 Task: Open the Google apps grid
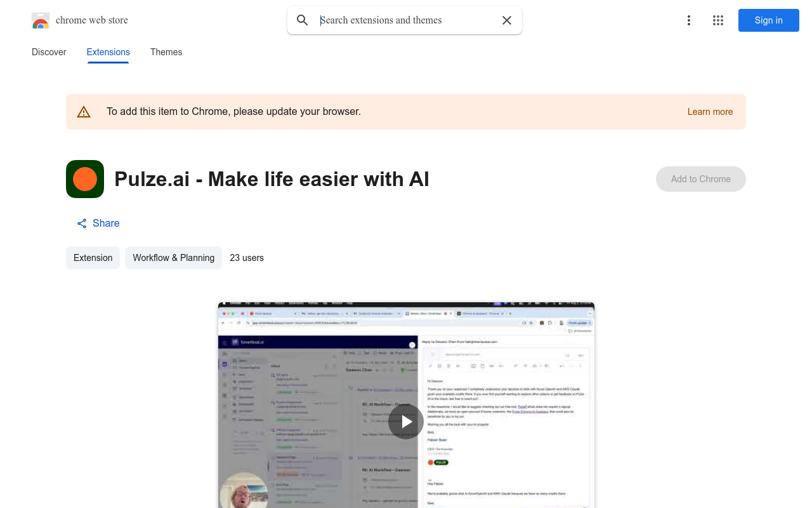[x=718, y=20]
